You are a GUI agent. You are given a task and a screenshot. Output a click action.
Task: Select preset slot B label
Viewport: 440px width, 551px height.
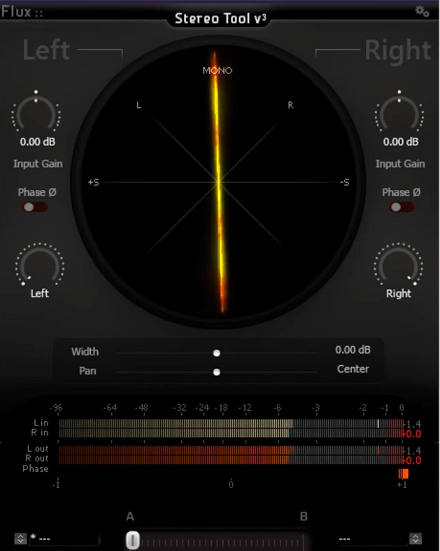coord(304,517)
